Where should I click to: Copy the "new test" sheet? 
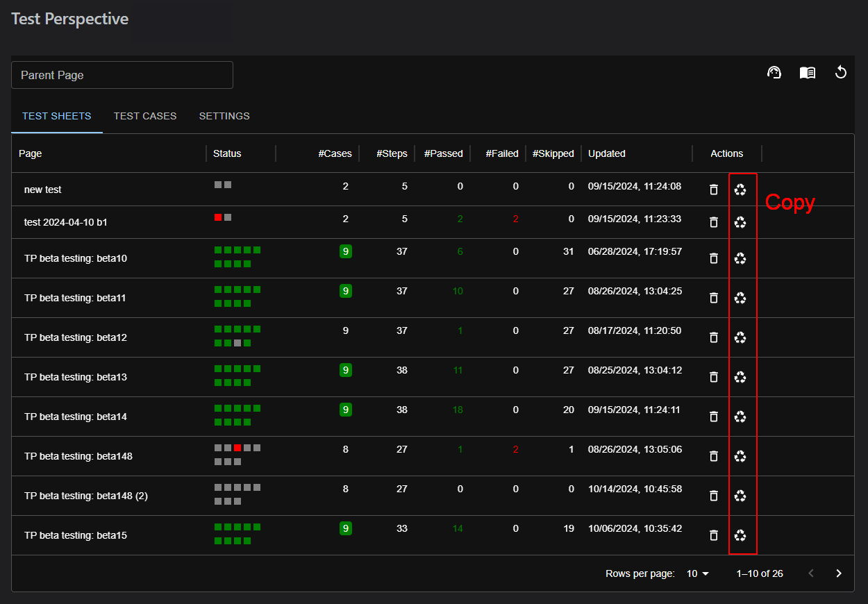click(x=740, y=190)
